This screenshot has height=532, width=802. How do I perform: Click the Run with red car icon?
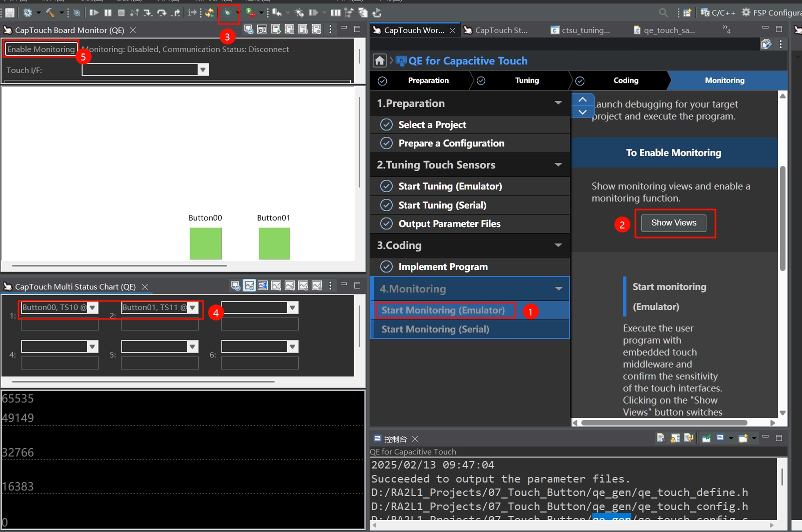point(251,13)
